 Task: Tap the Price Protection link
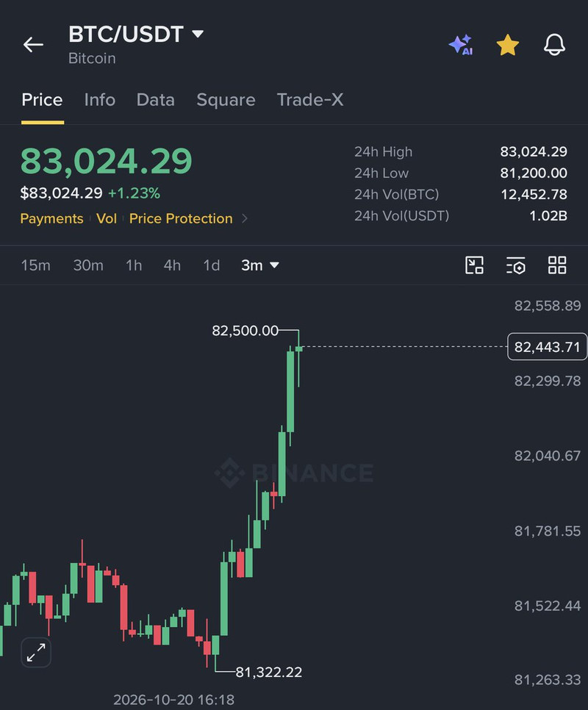pyautogui.click(x=181, y=219)
